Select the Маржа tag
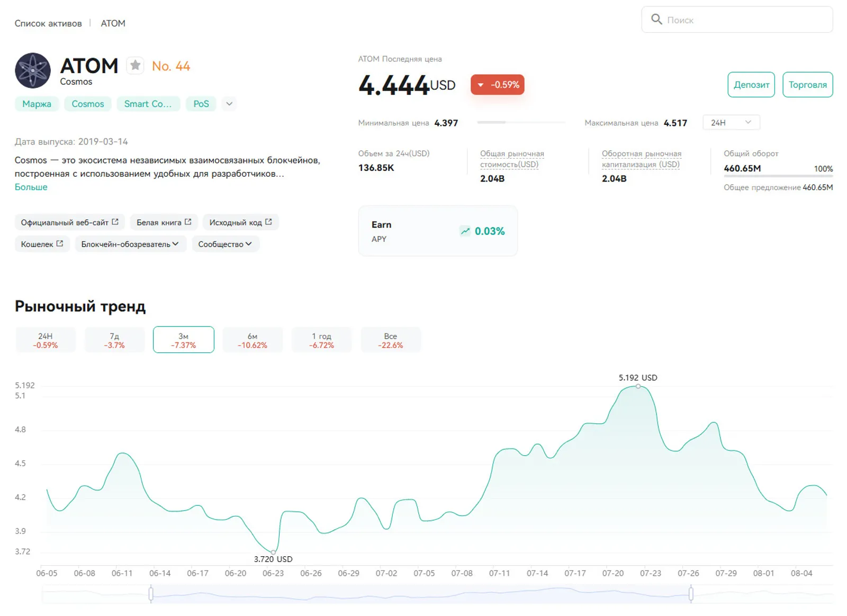847x616 pixels. click(x=37, y=104)
